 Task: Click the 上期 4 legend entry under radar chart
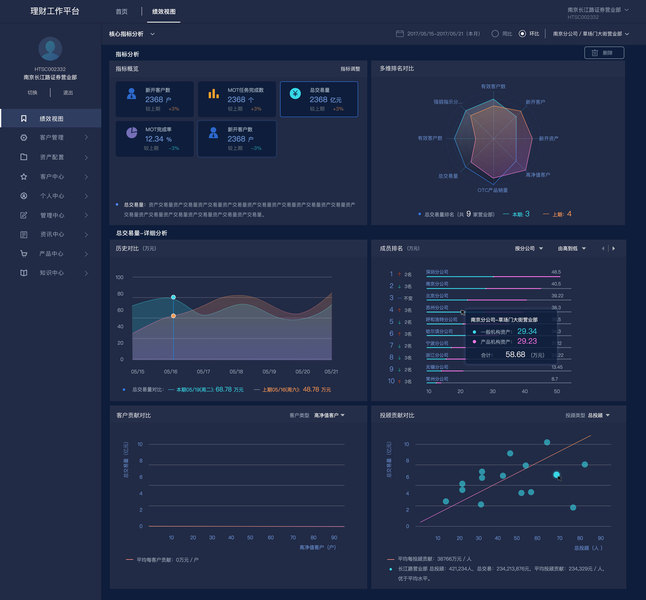[557, 214]
